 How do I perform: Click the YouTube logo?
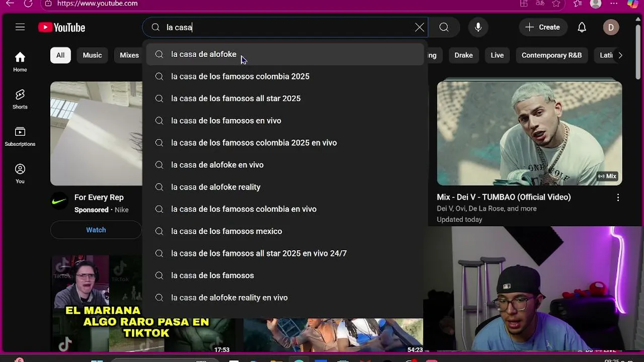point(61,28)
